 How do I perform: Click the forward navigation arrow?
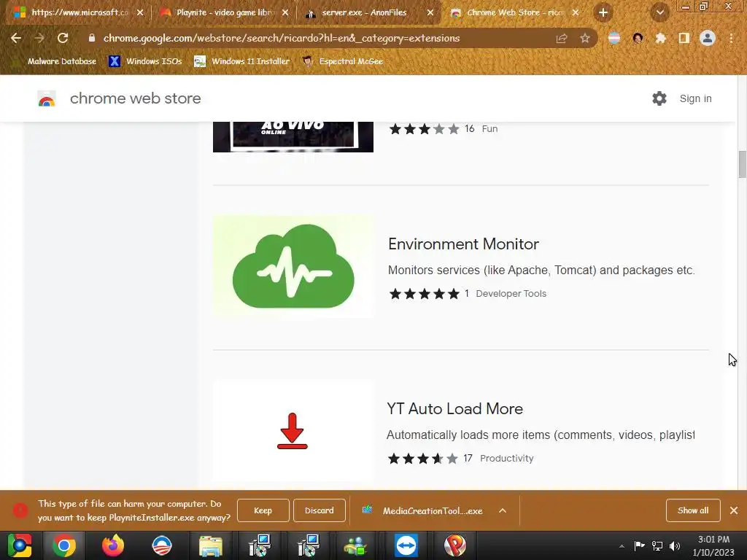[39, 38]
